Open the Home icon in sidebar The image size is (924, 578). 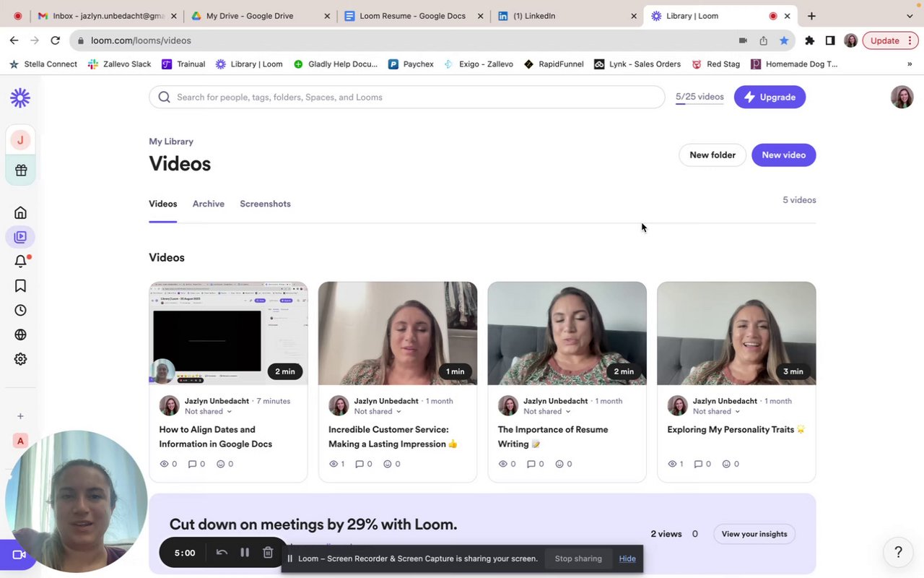point(20,212)
